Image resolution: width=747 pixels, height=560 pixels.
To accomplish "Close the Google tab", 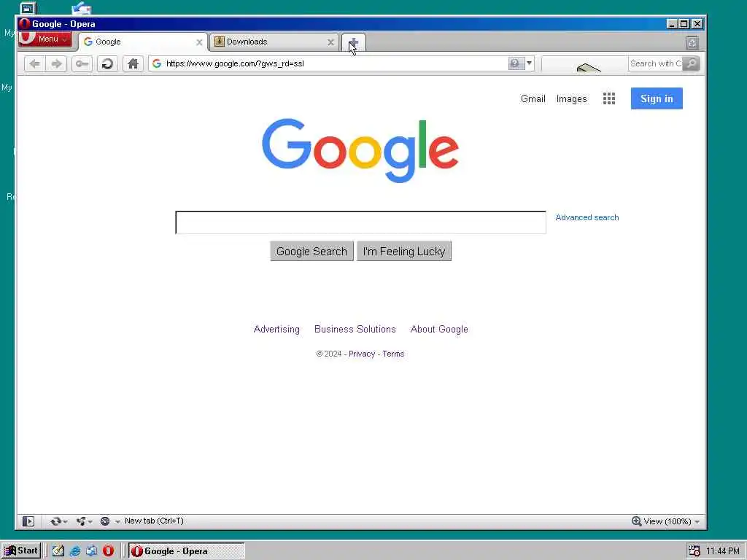I will (x=199, y=42).
